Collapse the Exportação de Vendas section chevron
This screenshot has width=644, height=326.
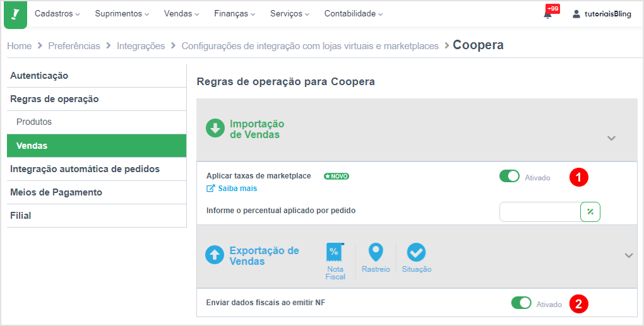629,255
